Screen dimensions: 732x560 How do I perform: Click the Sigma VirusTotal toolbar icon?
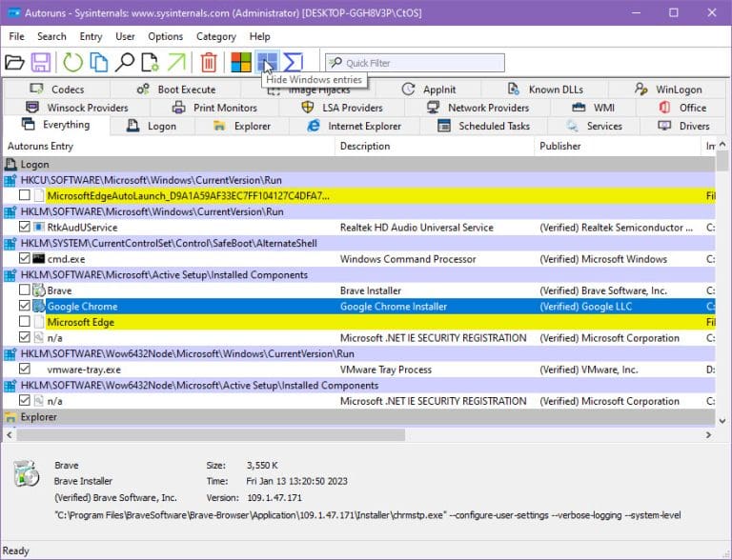click(294, 63)
